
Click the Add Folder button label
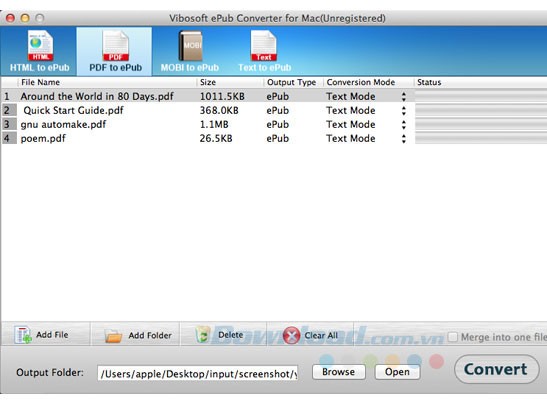pos(150,335)
